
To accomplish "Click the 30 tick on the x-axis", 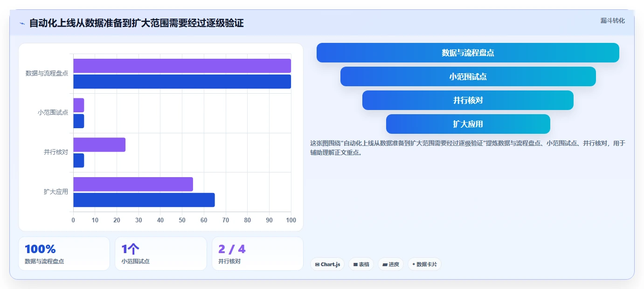I will click(x=138, y=220).
